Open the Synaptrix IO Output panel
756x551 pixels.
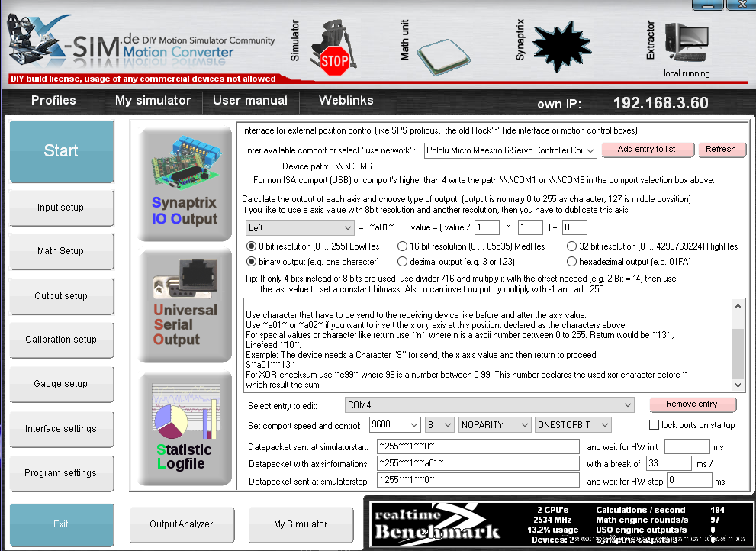(x=185, y=183)
